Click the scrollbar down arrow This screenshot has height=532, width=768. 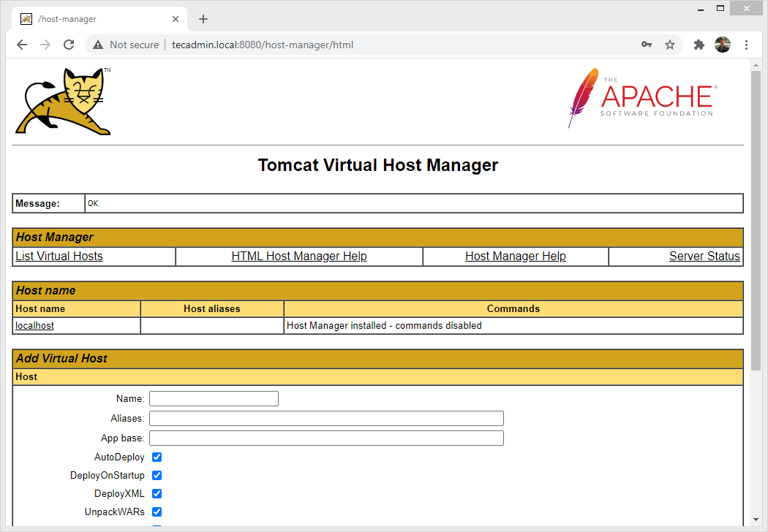click(756, 520)
